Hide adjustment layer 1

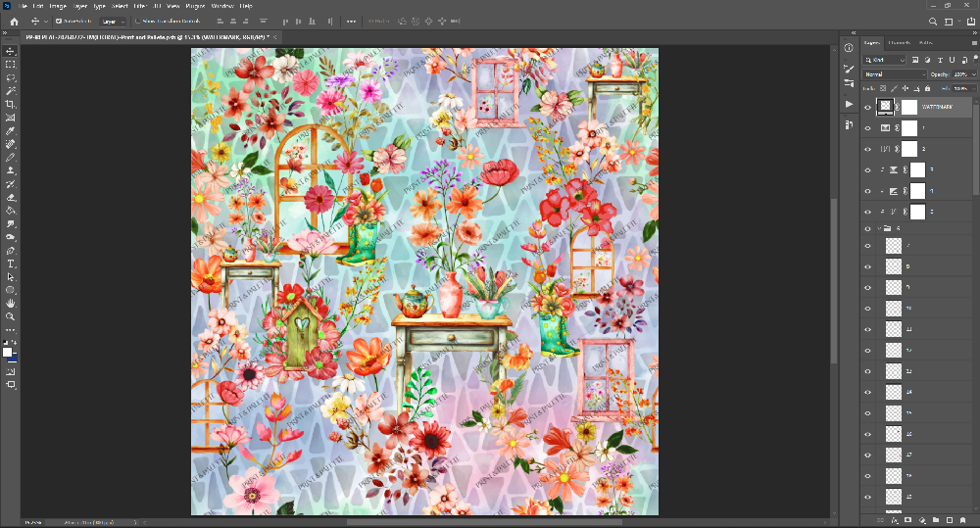(867, 128)
